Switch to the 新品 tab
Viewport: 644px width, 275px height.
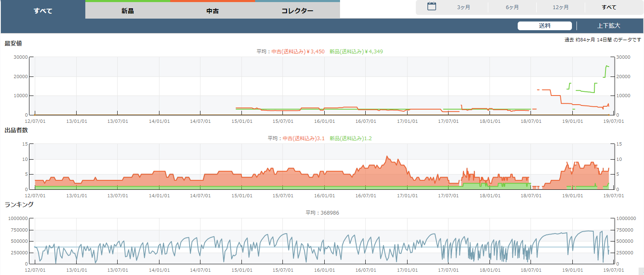128,11
